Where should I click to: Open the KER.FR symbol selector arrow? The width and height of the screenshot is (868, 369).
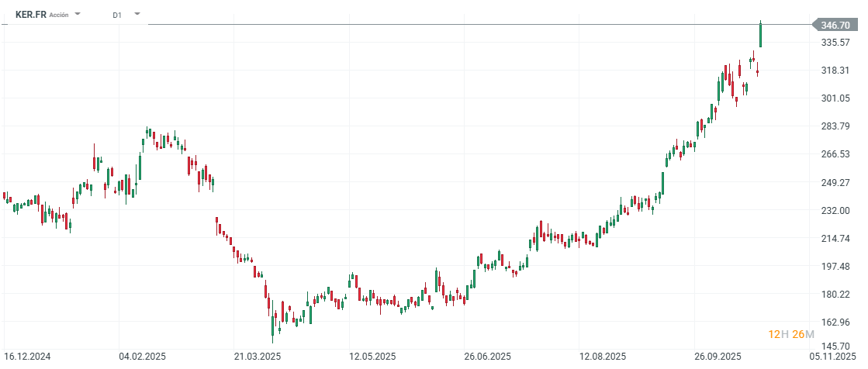point(78,14)
